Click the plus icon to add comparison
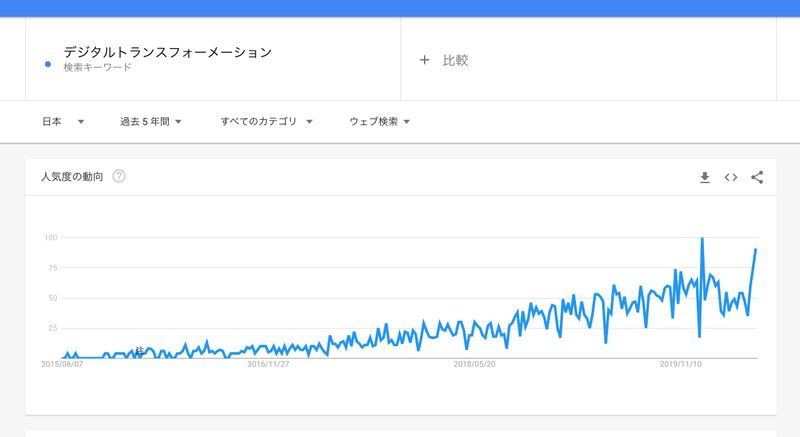Viewport: 800px width, 437px height. point(424,60)
